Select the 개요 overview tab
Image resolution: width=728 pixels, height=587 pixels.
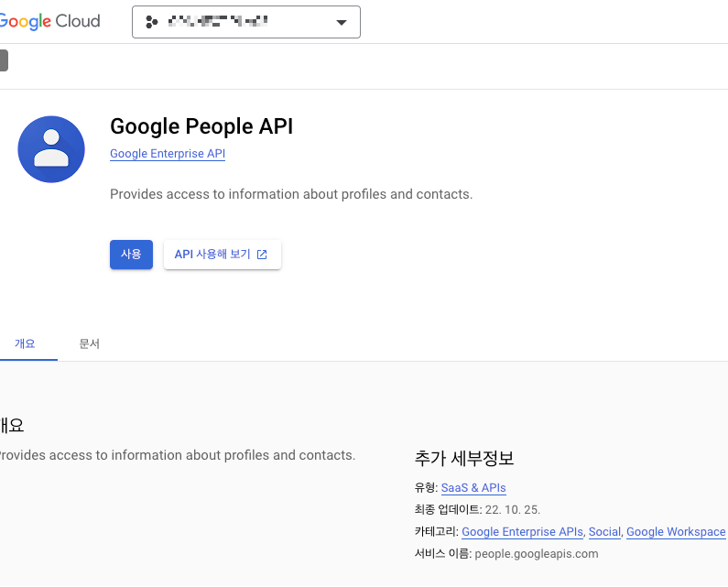[25, 343]
